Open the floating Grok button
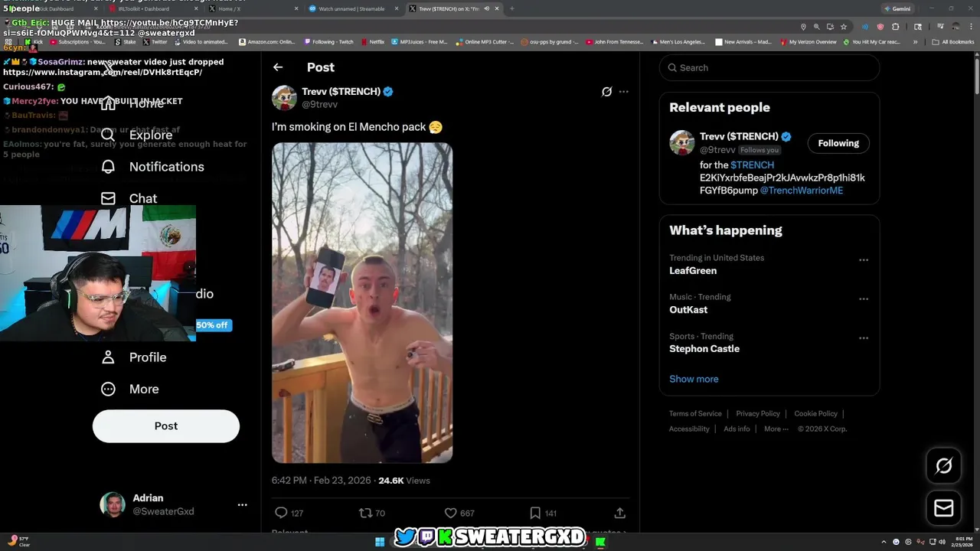Screen dimensions: 980x551 coord(943,466)
